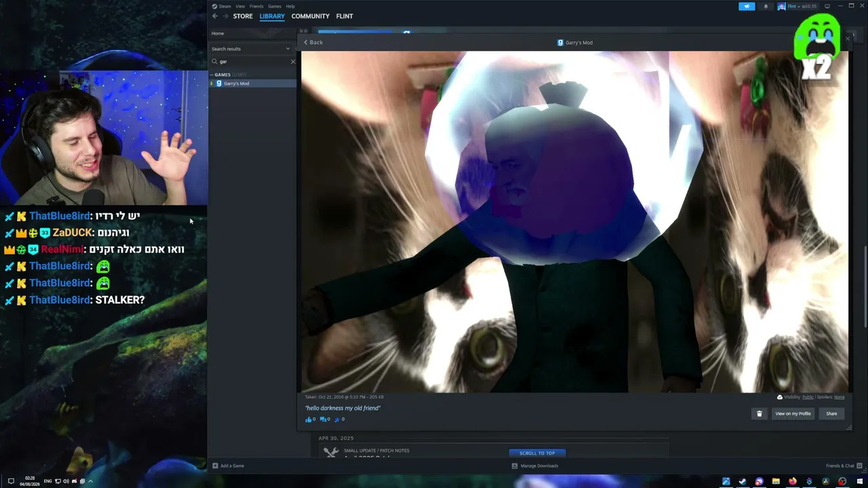
Task: Click View on my Profile
Action: [x=793, y=413]
